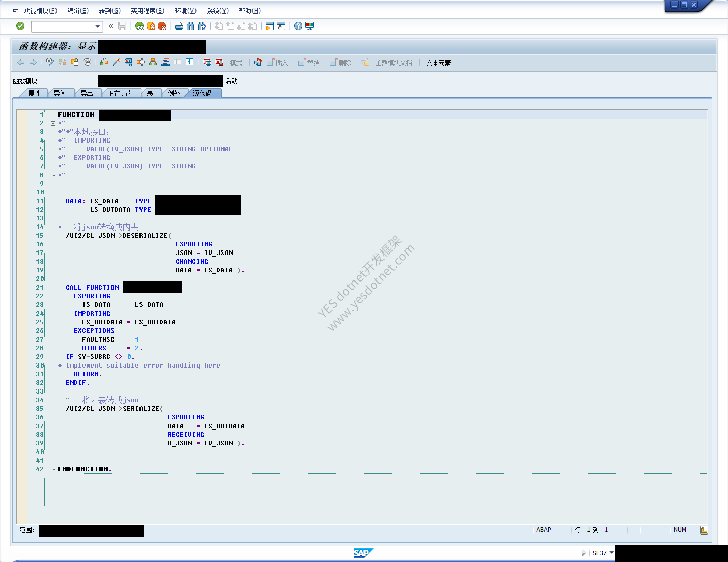
Task: Open the 转到(G) menu
Action: [x=109, y=11]
